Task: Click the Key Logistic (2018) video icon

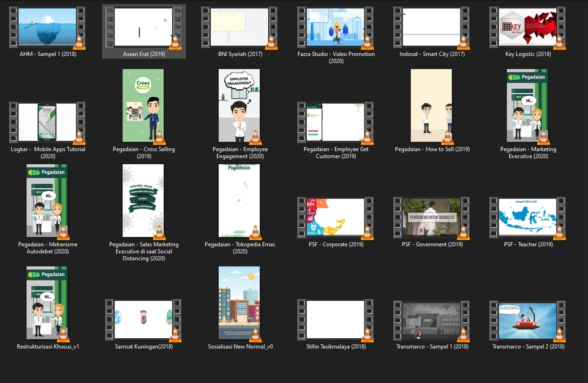Action: click(x=527, y=28)
